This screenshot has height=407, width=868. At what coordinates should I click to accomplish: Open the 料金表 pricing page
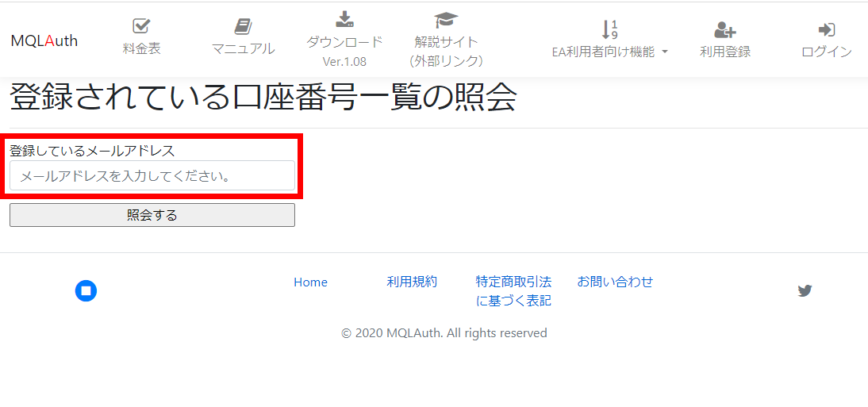tap(142, 48)
